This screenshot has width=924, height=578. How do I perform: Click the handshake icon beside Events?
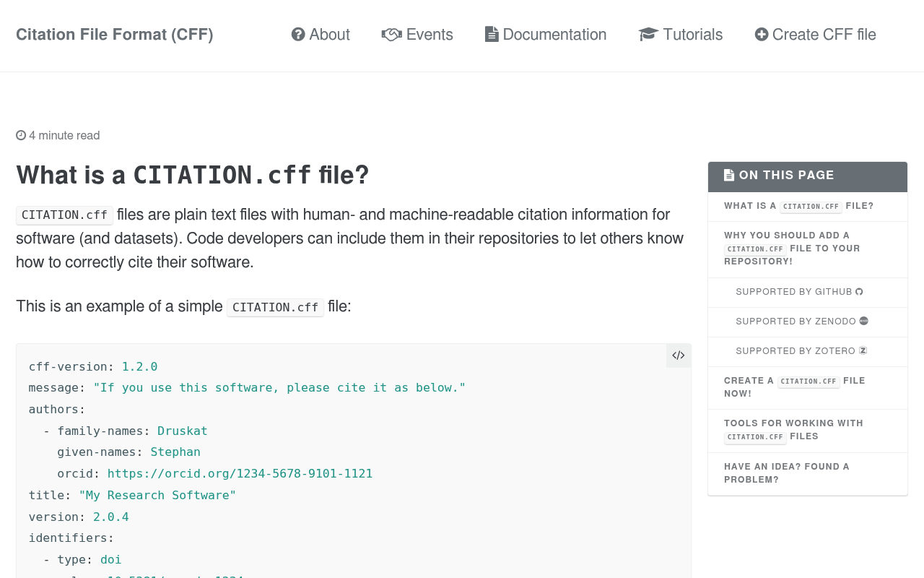coord(391,35)
